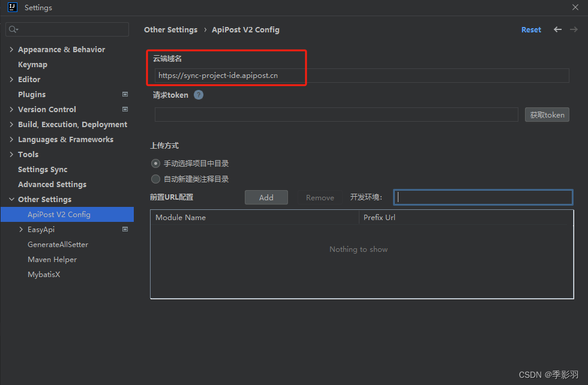Select 手动选择项目中目录 radio option
This screenshot has height=385, width=588.
(x=155, y=164)
